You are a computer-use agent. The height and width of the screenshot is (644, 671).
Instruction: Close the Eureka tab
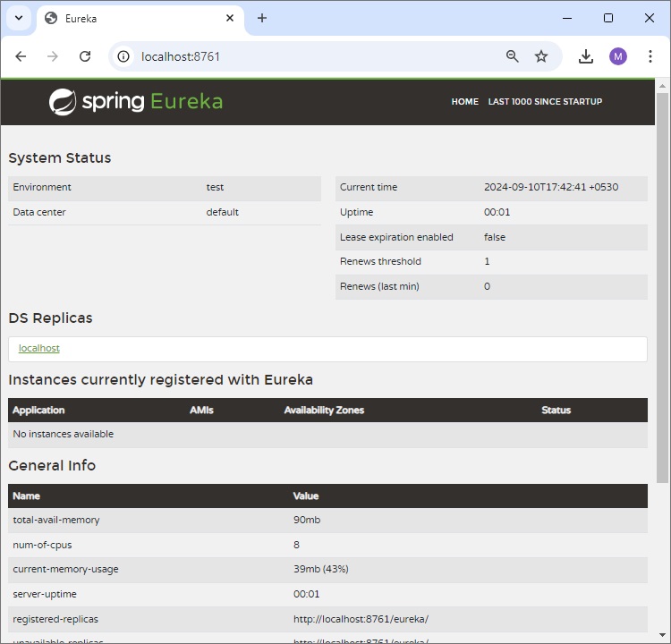coord(230,18)
